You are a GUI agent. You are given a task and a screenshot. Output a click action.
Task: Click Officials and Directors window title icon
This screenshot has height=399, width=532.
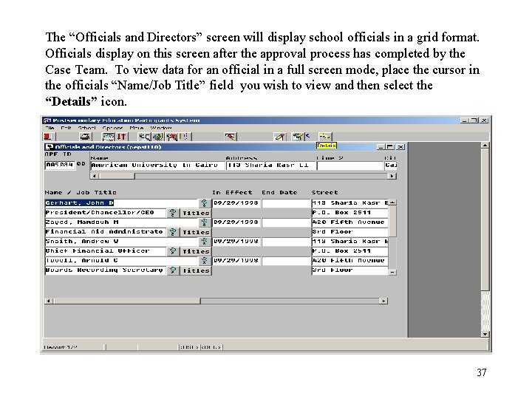click(x=50, y=147)
